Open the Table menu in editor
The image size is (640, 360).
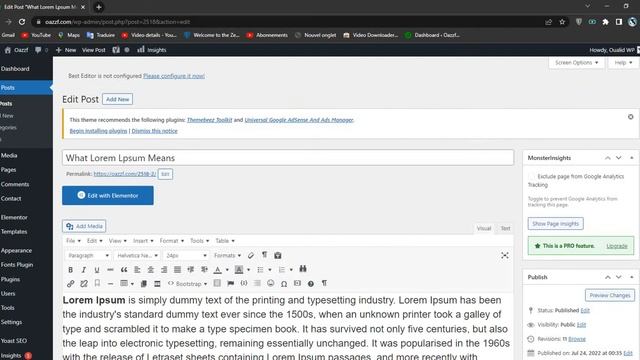pyautogui.click(x=224, y=241)
